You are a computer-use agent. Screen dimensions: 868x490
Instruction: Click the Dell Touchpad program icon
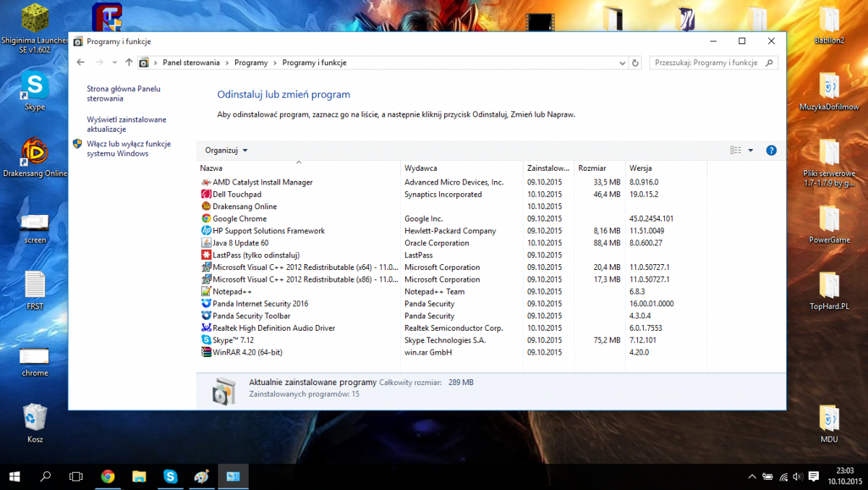pyautogui.click(x=206, y=195)
